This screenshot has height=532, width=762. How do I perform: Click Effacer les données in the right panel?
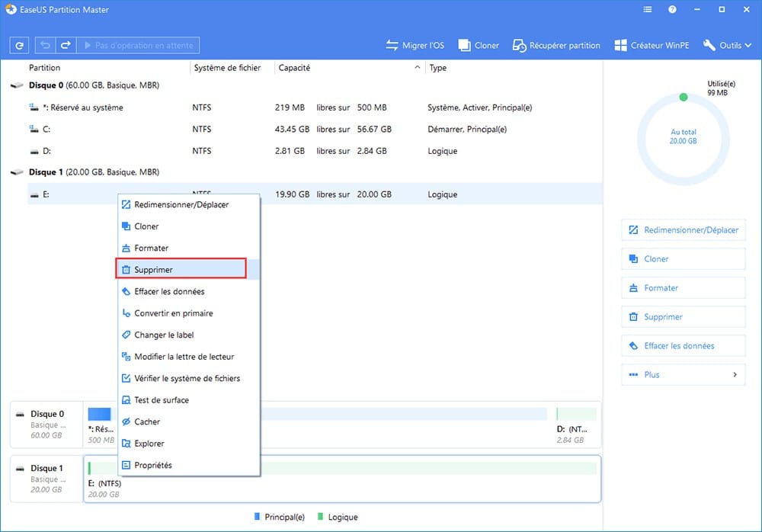[683, 345]
